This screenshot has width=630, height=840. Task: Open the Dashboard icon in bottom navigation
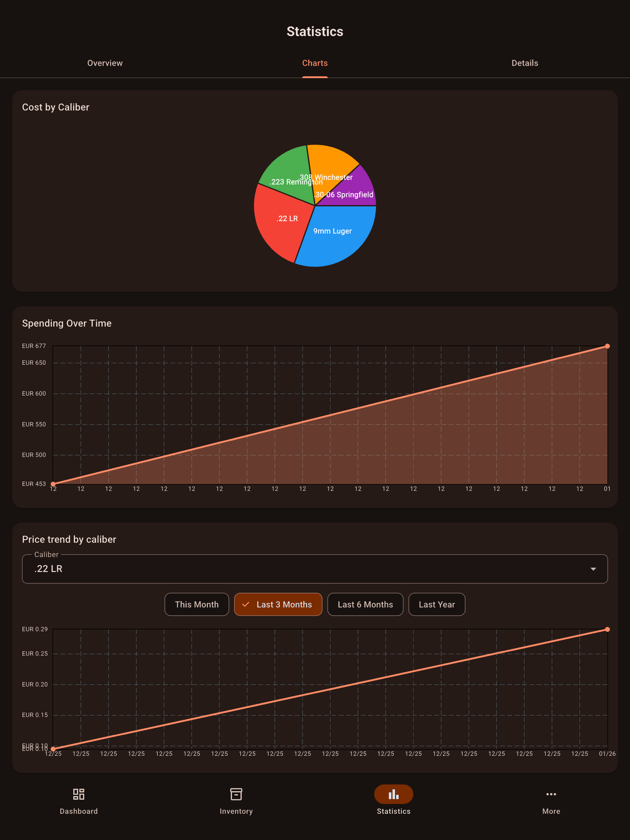tap(79, 794)
